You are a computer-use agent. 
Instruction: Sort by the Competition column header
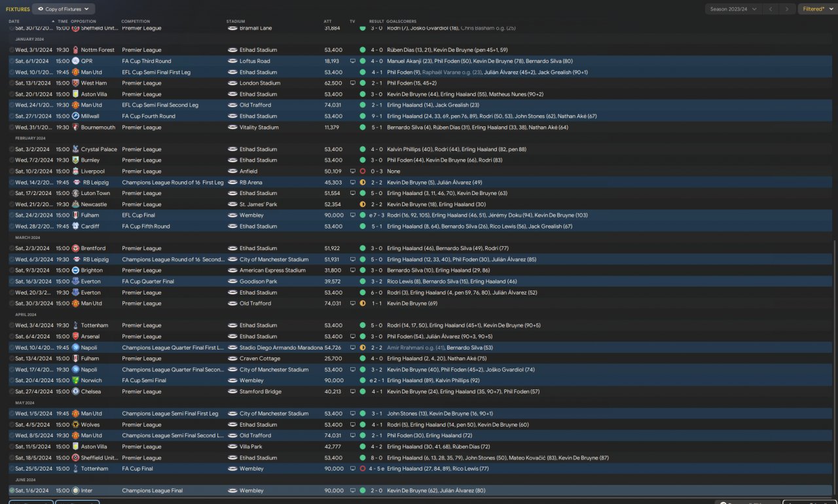click(136, 21)
